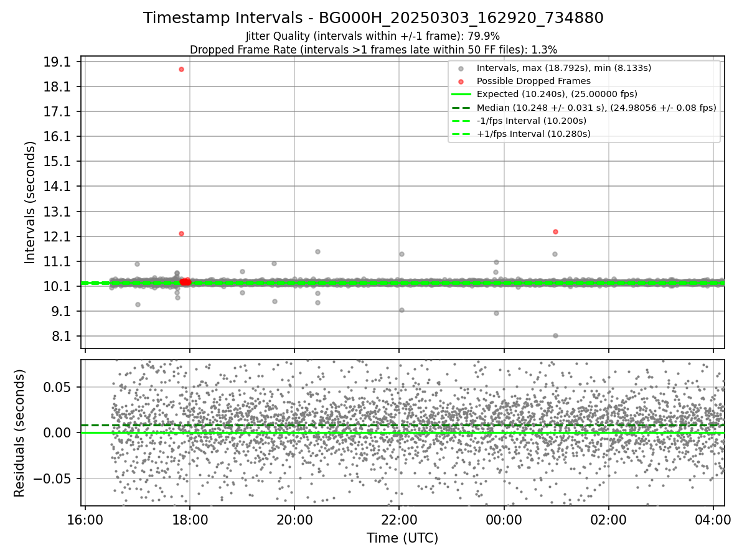Click the plot title "Timestamp Intervals - BG000H_20250303_162920_734880"
The height and width of the screenshot is (560, 747).
coord(374,18)
